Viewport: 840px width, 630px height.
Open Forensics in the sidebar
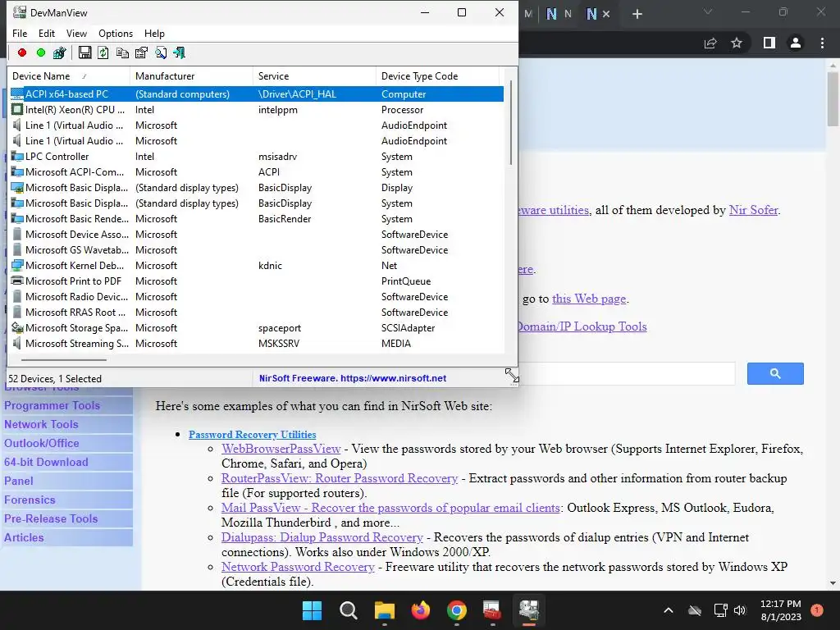pos(30,500)
